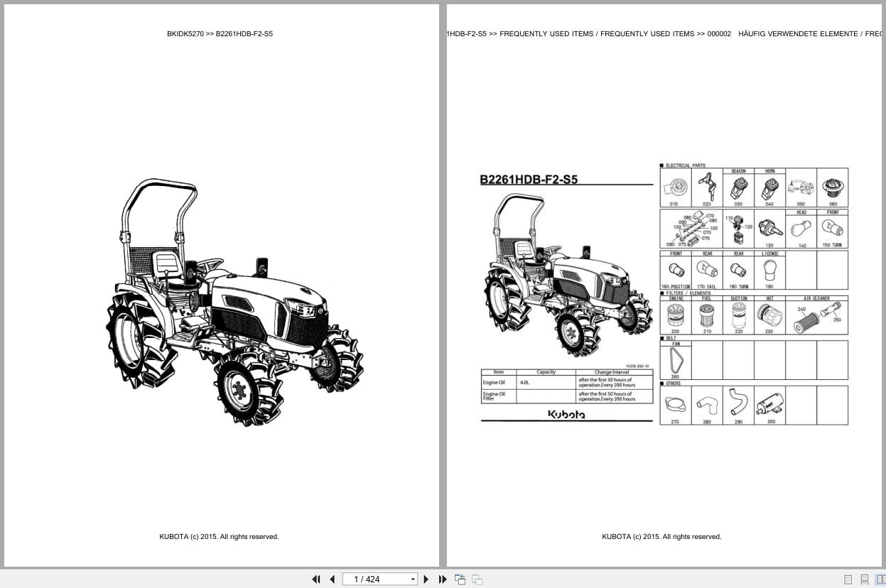This screenshot has height=588, width=886.
Task: Click the B2261HDB-F2-S5 heading on right page
Action: [529, 180]
